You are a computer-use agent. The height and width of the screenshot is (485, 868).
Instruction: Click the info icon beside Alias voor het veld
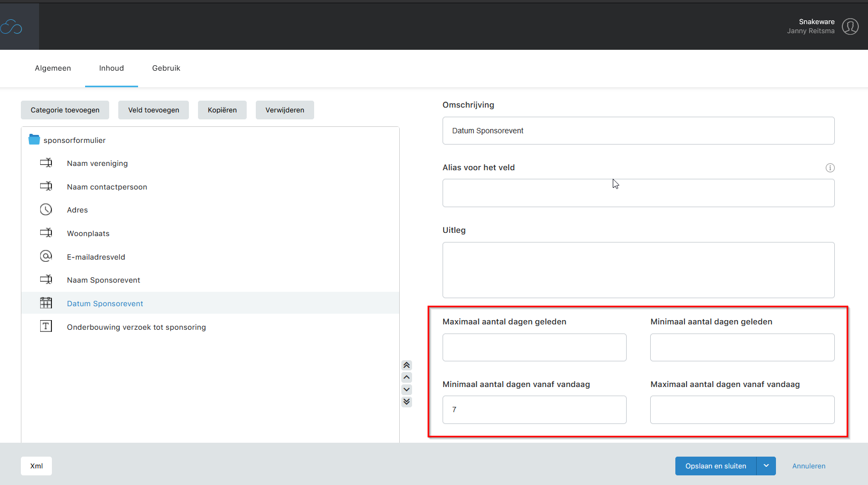click(x=830, y=168)
